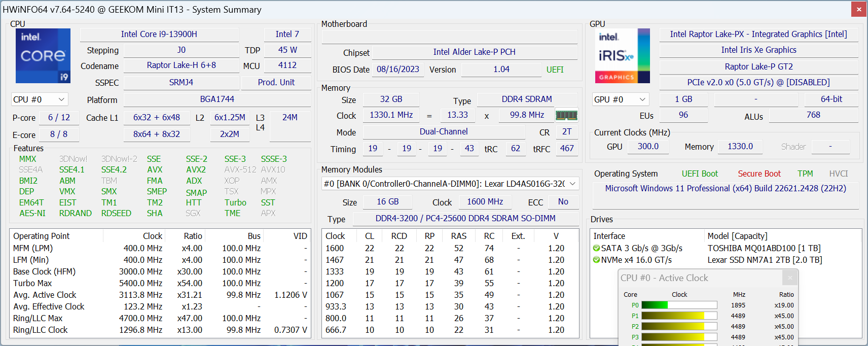Open the CPU #0 selector dropdown
868x346 pixels.
(40, 99)
